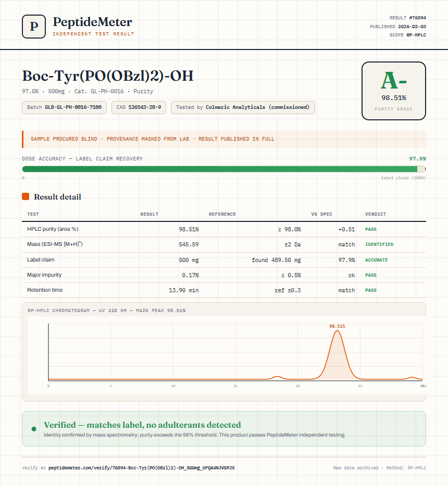Click the found 489.50 mg reference cell
The width and height of the screenshot is (448, 485).
[276, 260]
